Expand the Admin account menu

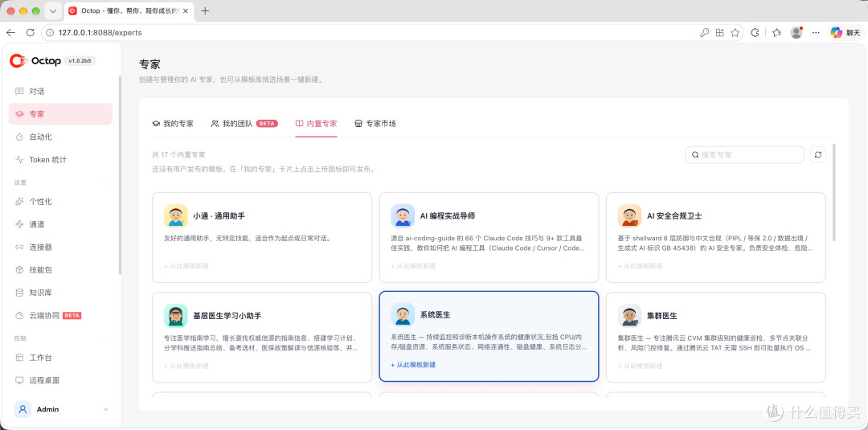pos(106,410)
